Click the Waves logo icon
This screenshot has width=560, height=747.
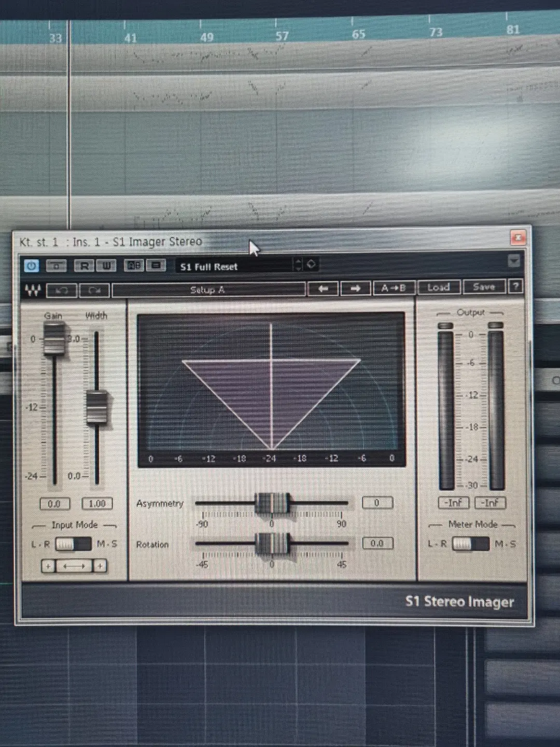[x=33, y=290]
